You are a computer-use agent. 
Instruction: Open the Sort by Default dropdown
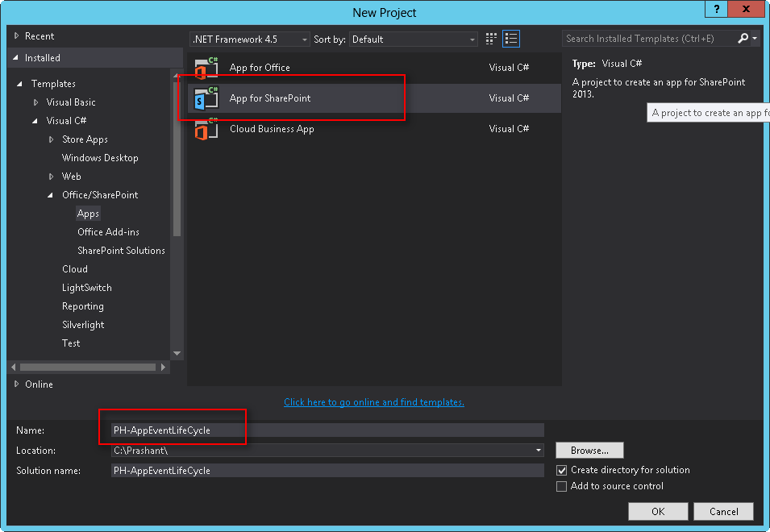[x=414, y=39]
